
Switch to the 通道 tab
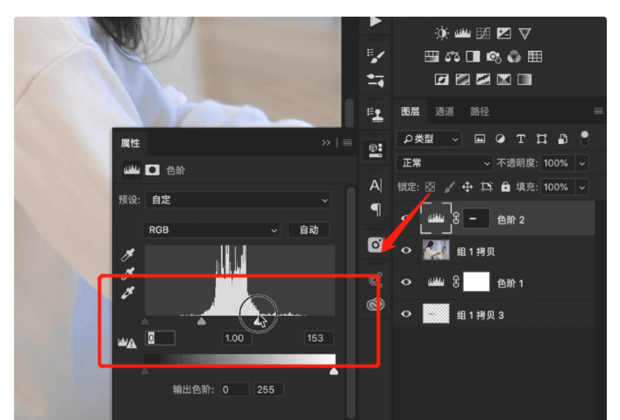(x=444, y=111)
